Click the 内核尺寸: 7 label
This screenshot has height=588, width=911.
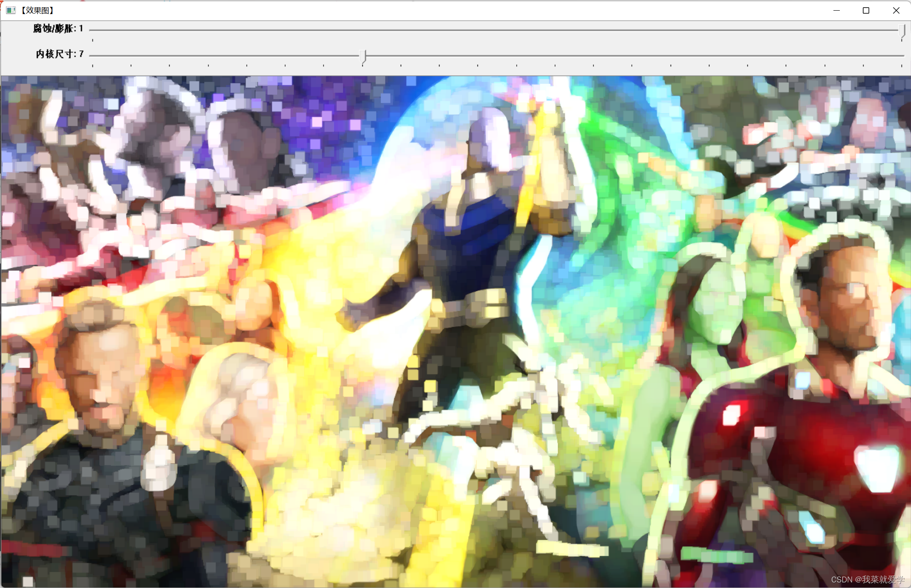pos(60,54)
